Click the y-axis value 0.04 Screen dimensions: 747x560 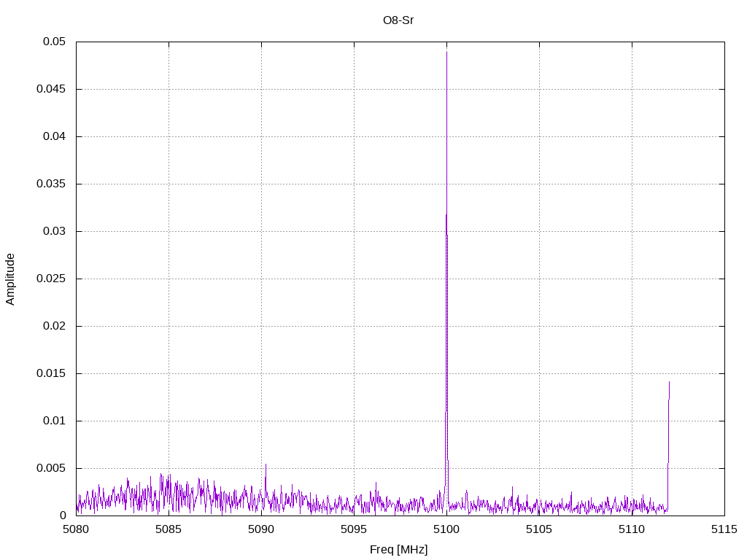click(54, 136)
